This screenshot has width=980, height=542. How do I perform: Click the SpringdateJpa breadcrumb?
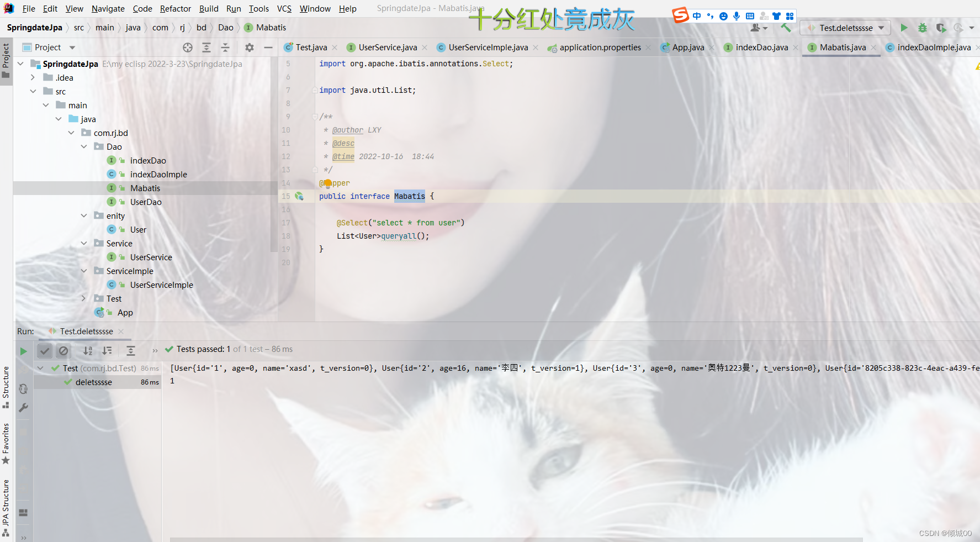35,28
